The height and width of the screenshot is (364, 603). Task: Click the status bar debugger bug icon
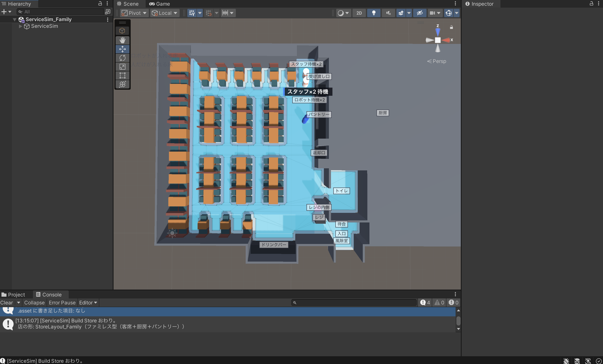(x=566, y=361)
